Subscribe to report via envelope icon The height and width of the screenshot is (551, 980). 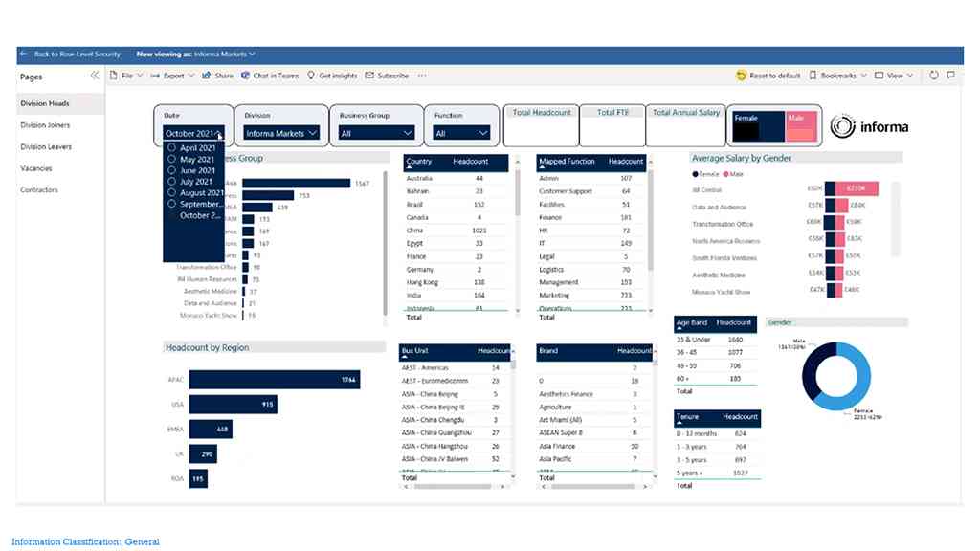click(369, 76)
